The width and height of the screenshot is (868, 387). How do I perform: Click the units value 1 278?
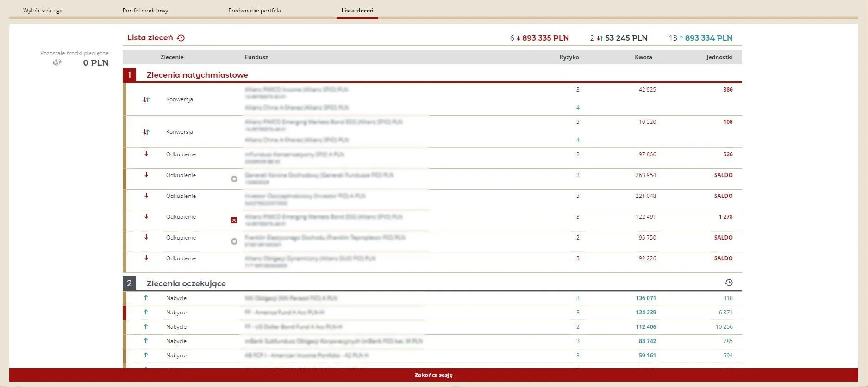point(725,217)
